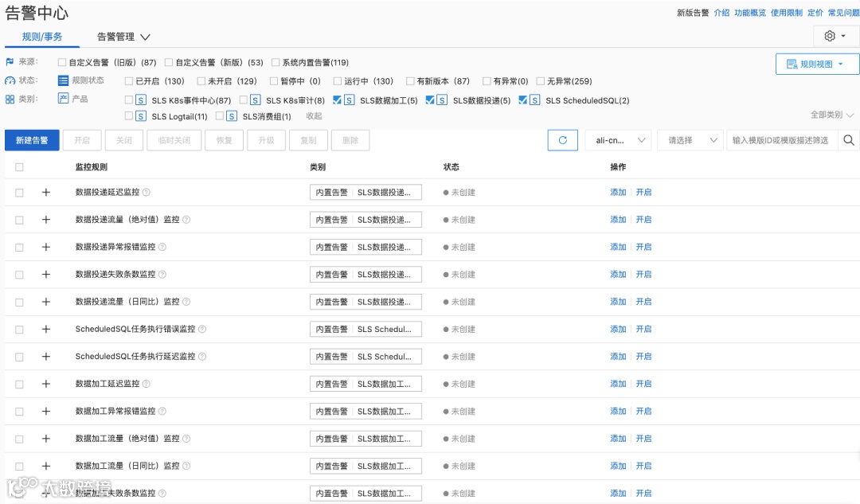The width and height of the screenshot is (860, 504).
Task: Open the 介绍 link
Action: [721, 13]
